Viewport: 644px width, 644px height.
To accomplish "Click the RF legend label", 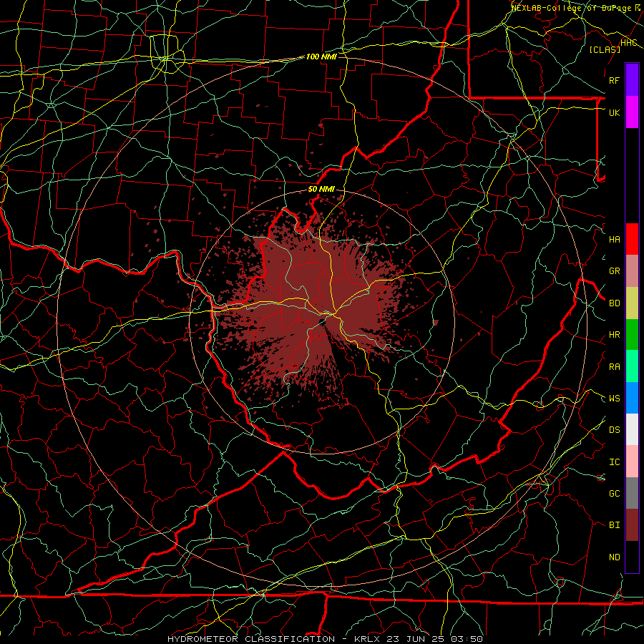I will click(615, 80).
